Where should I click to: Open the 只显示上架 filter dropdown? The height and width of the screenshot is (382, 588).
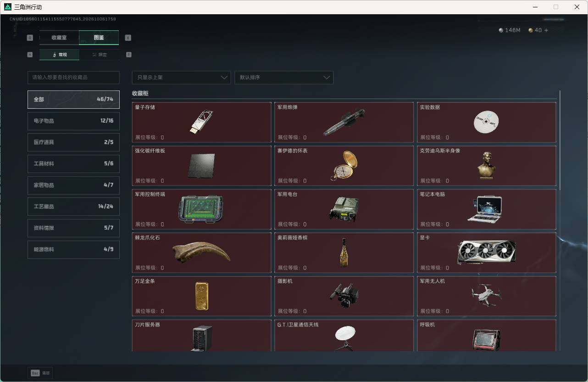point(181,78)
